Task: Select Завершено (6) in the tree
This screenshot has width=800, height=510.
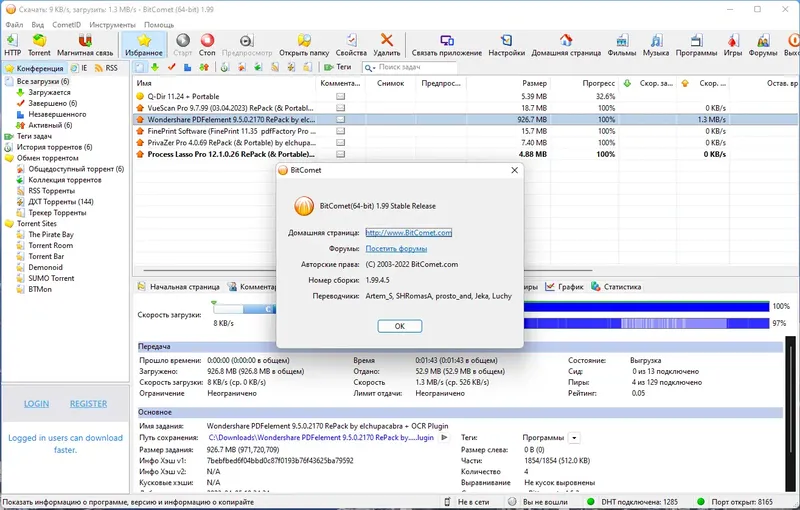Action: (x=53, y=103)
